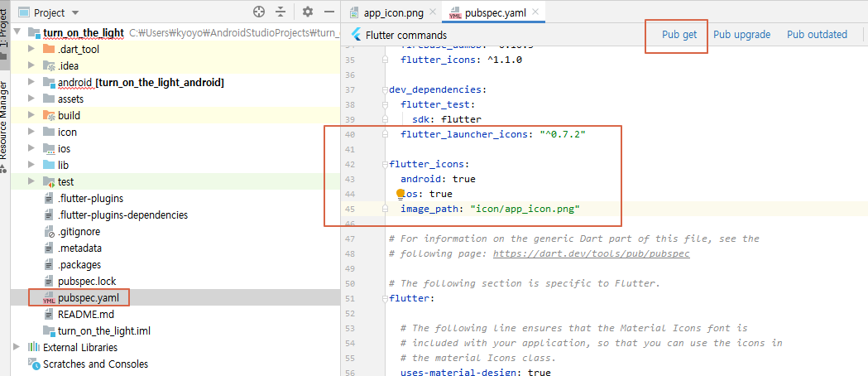Screen dimensions: 868x376
Task: Click flutter_launcher_icons version "^0.7.2"
Action: (x=563, y=134)
